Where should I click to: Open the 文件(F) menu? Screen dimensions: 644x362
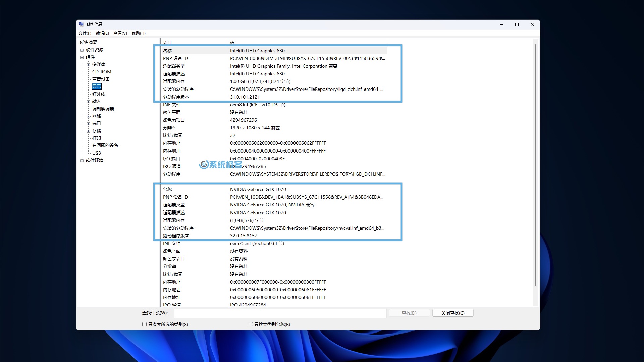[x=86, y=33]
